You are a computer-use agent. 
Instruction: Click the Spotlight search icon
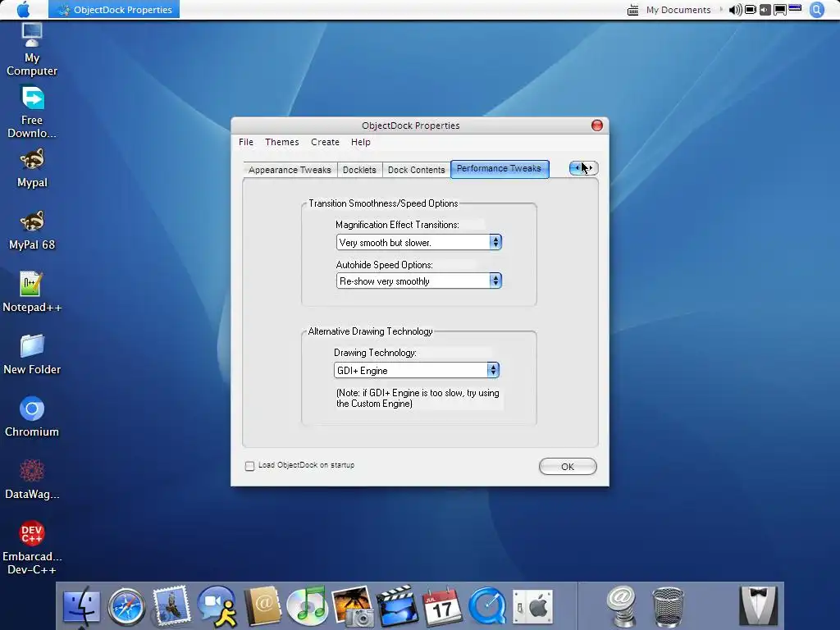click(x=817, y=10)
